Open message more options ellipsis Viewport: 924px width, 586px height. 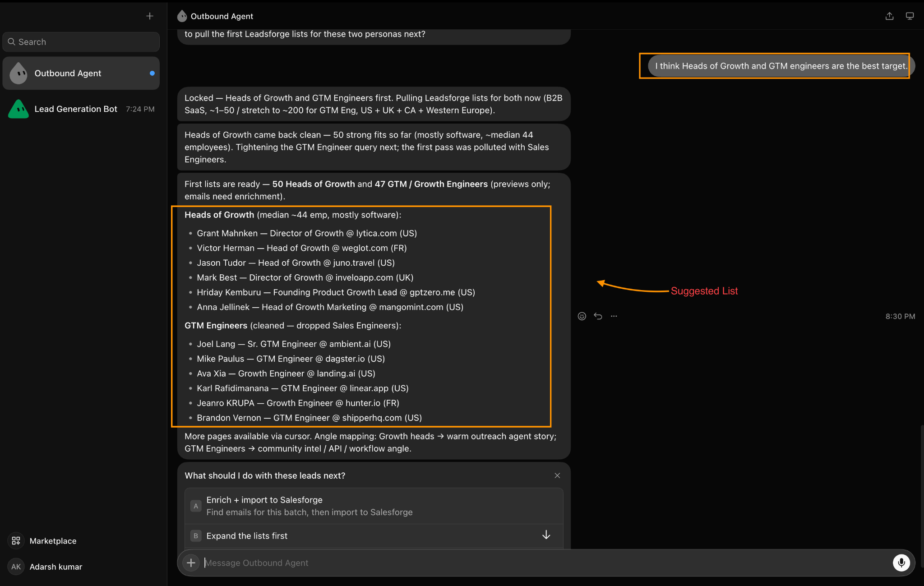pyautogui.click(x=614, y=316)
